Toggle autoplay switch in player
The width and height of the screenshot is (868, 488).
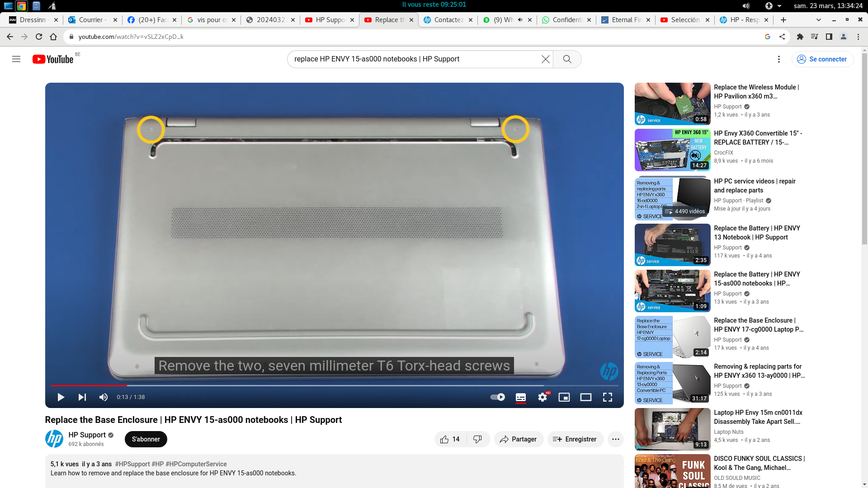[497, 397]
